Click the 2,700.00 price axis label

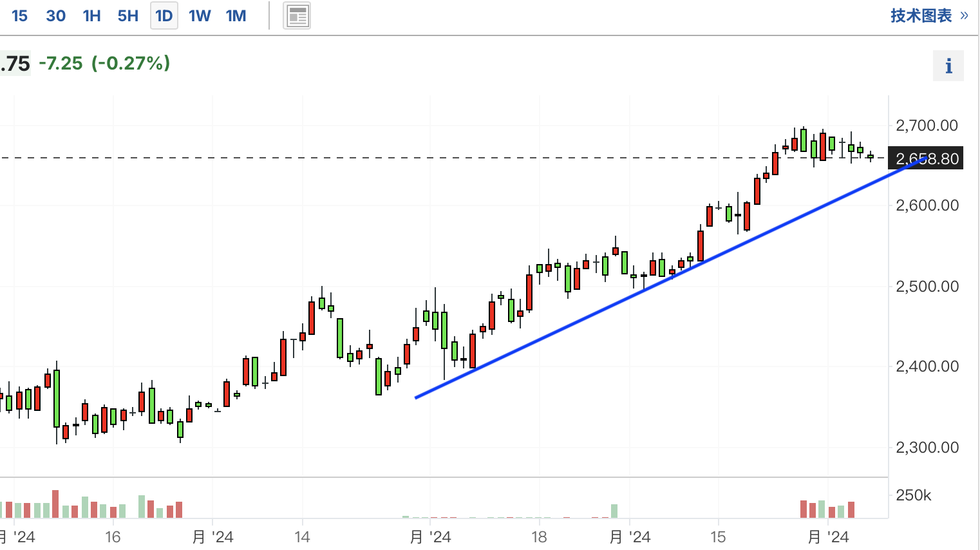[x=927, y=126]
